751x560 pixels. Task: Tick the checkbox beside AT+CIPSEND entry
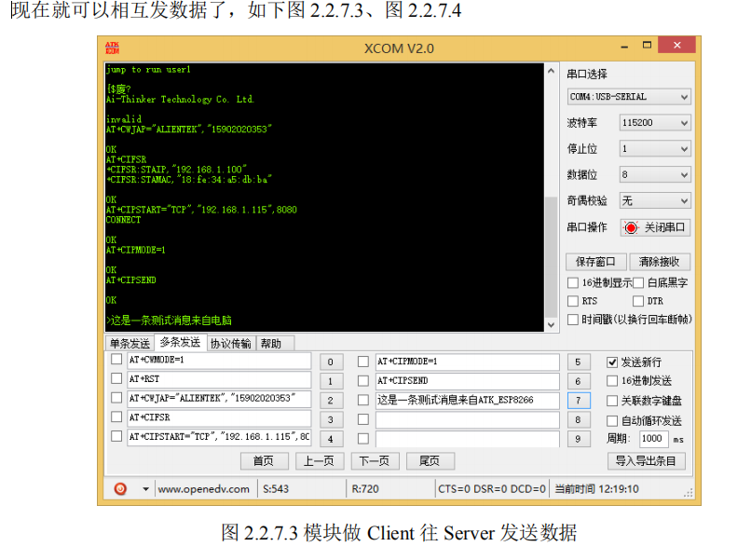pos(363,380)
